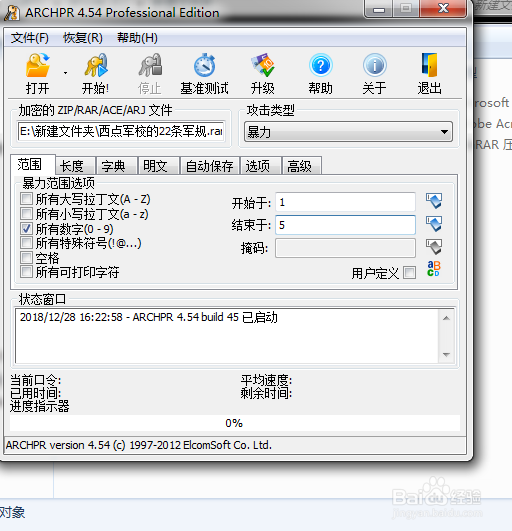This screenshot has width=512, height=531.
Task: Expand the arrow next to Open (打开)
Action: tap(65, 73)
